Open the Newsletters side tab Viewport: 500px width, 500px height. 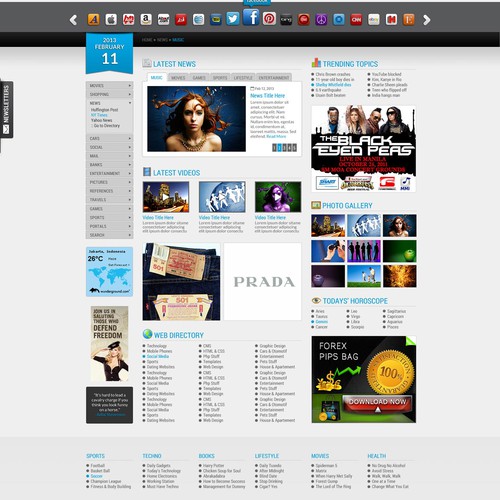(x=7, y=110)
